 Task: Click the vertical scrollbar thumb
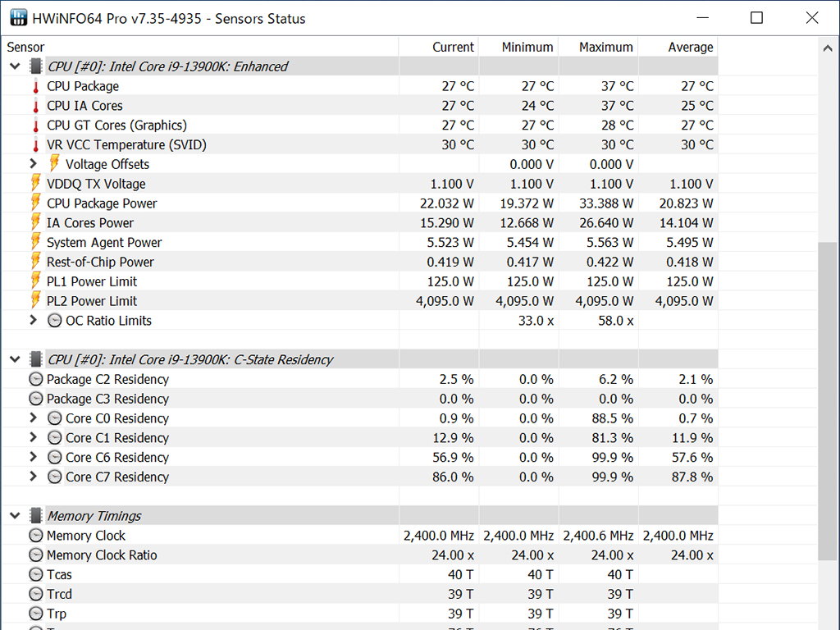click(828, 401)
